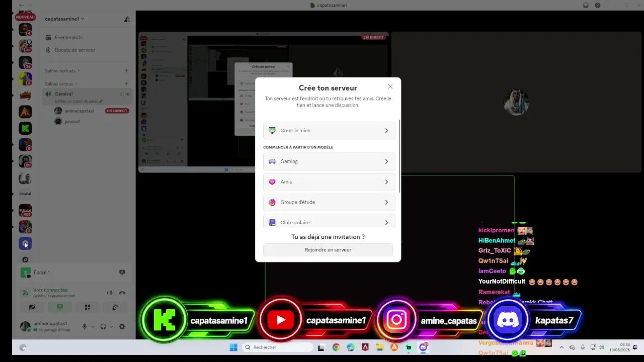This screenshot has width=644, height=362.
Task: Deafen audio with the headphones icon
Action: coord(103,327)
